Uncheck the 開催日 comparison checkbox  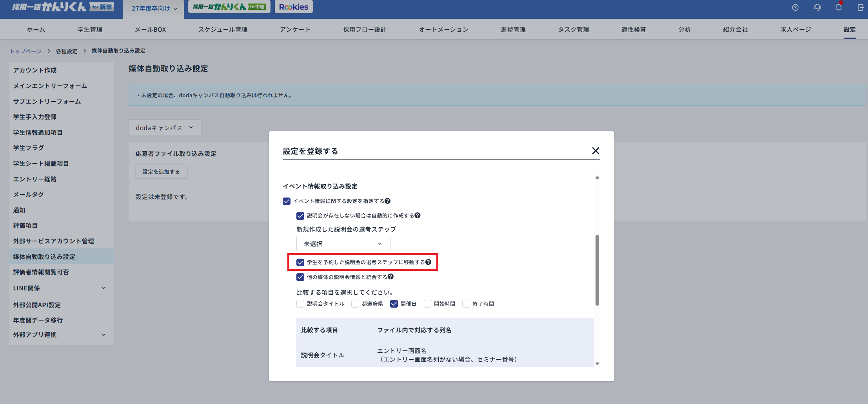[394, 304]
